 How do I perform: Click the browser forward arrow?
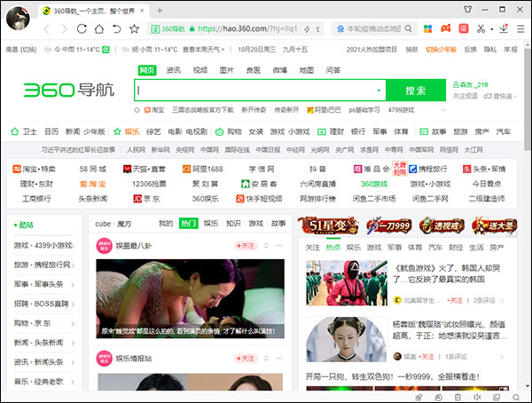(x=64, y=29)
